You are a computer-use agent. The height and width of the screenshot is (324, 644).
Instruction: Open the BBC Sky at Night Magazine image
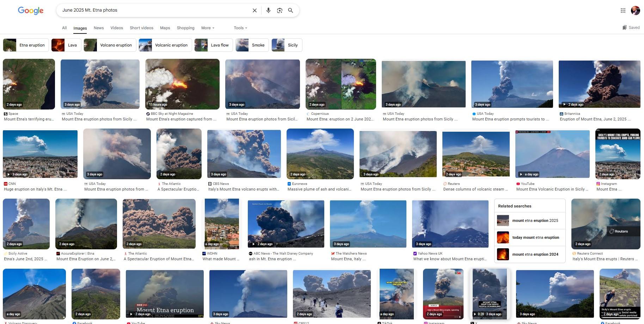click(x=182, y=84)
